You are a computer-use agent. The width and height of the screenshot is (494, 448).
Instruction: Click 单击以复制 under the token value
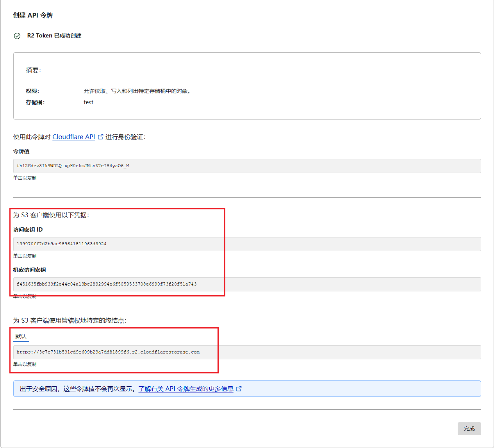tap(25, 178)
